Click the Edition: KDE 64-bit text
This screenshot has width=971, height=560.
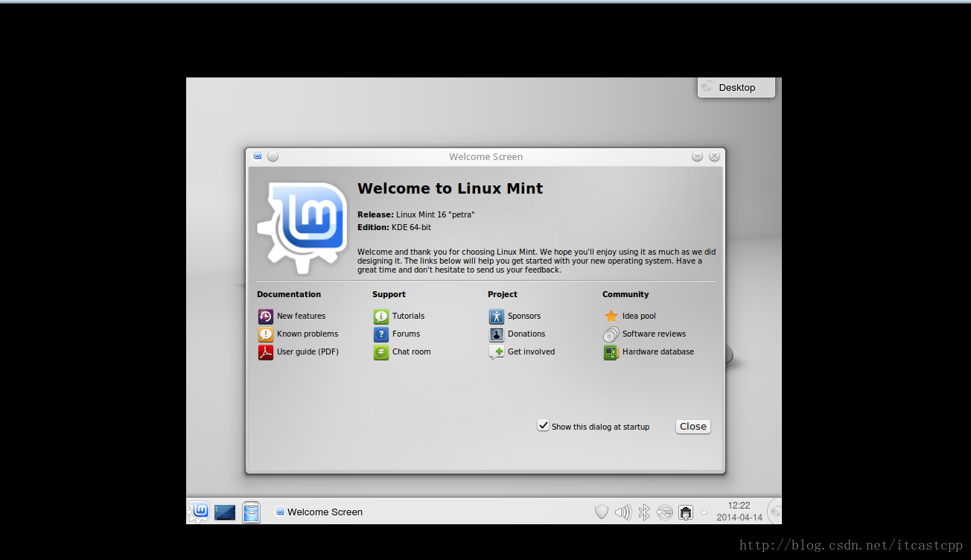point(394,227)
